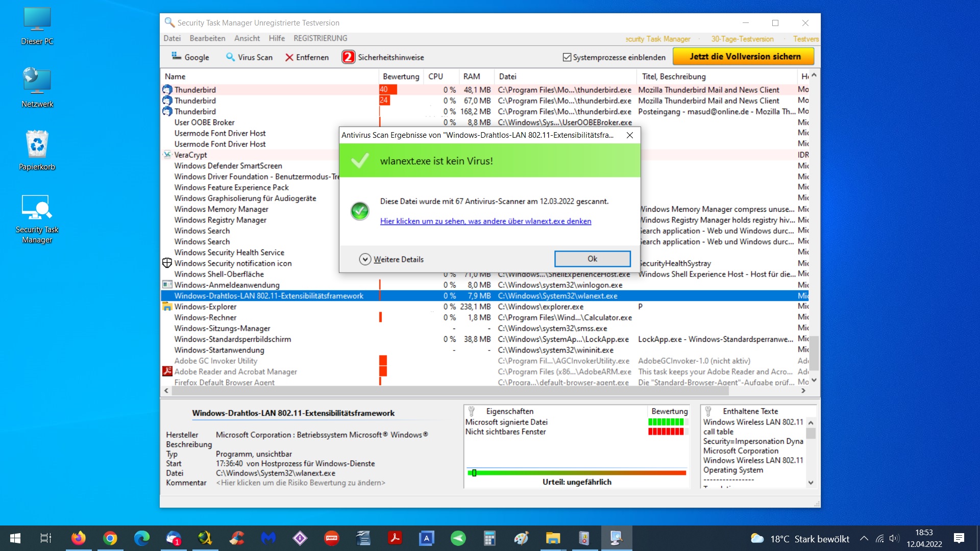
Task: Expand Weitere Details in scan dialog
Action: point(365,259)
